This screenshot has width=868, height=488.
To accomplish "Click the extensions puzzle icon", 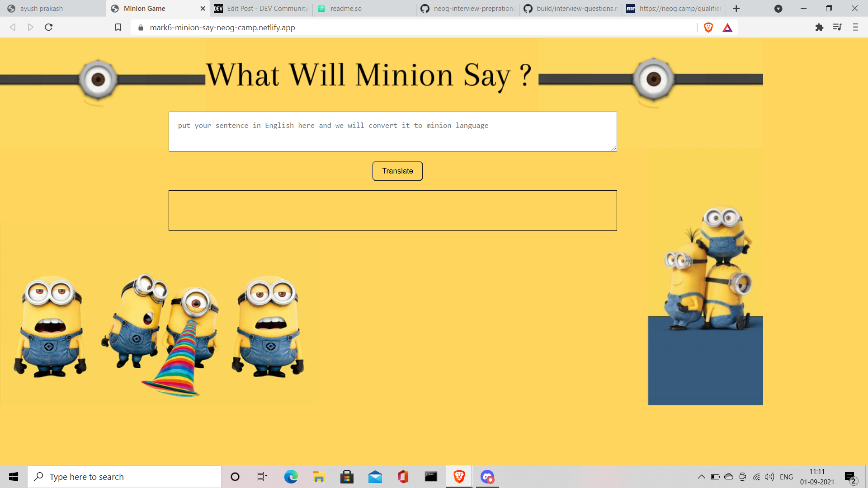I will (x=820, y=27).
